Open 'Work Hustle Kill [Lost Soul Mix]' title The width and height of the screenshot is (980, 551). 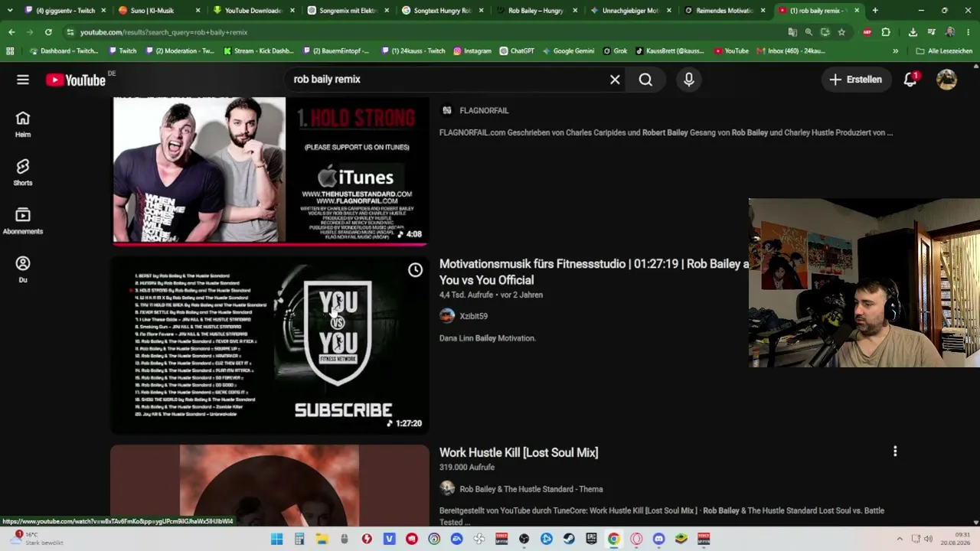click(518, 452)
